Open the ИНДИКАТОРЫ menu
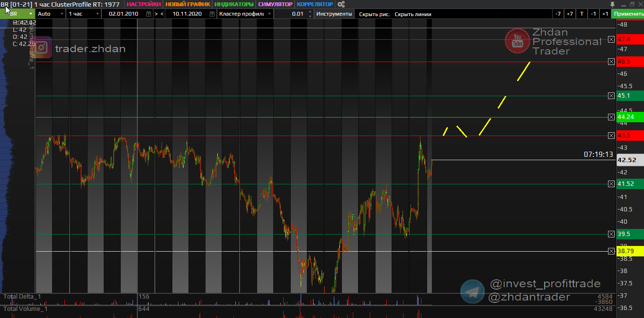This screenshot has height=318, width=644. coord(234,4)
